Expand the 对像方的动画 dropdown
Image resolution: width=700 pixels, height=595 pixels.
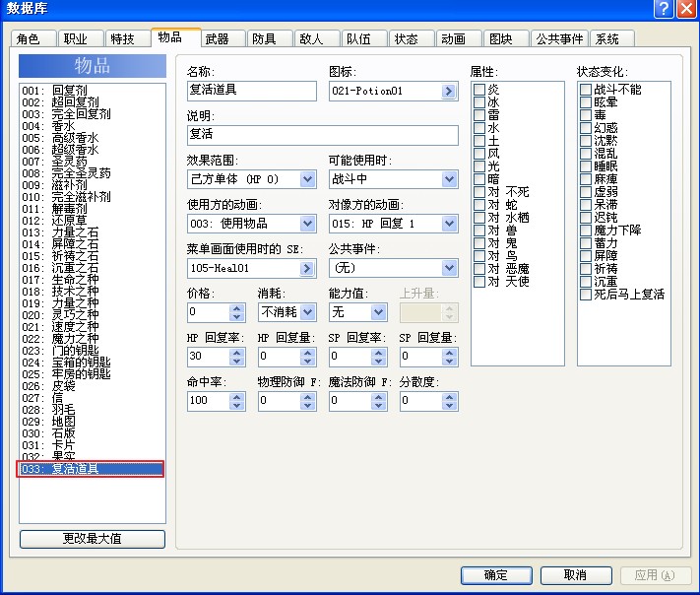click(x=449, y=224)
